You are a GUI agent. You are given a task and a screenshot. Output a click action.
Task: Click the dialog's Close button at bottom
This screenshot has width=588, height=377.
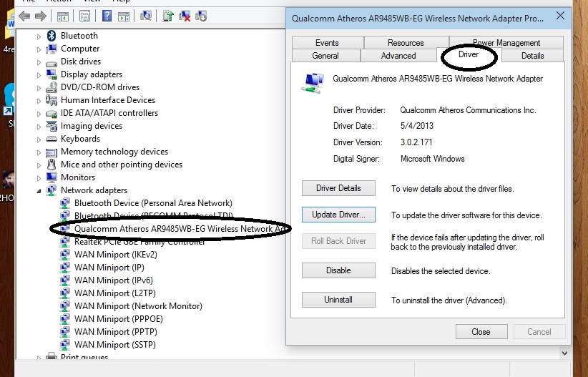(481, 332)
